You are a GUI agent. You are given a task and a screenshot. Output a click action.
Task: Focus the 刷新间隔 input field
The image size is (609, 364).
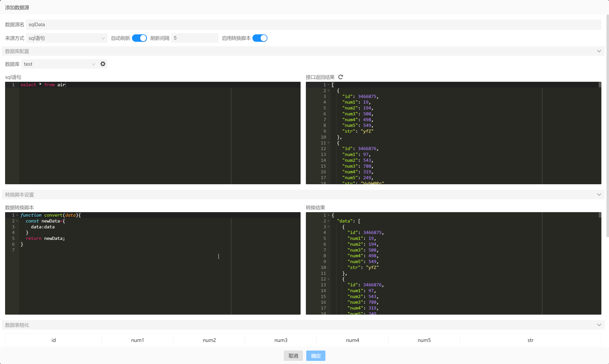(195, 38)
